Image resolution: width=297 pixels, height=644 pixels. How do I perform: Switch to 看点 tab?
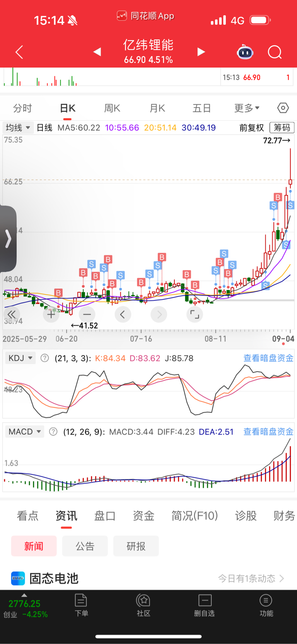click(x=27, y=516)
